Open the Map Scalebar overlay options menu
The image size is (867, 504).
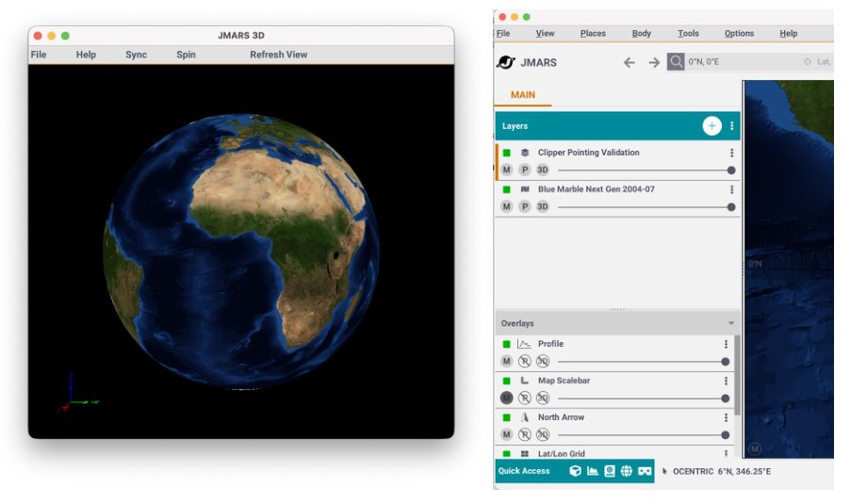coord(726,381)
